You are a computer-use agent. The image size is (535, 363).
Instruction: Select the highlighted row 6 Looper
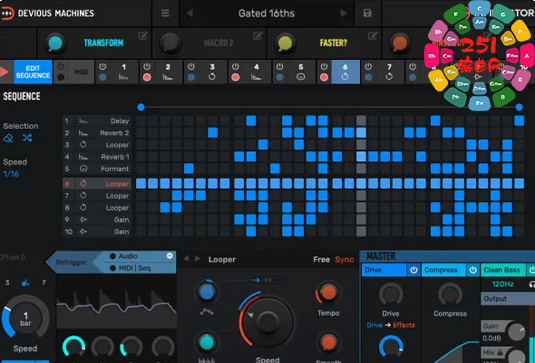tap(97, 184)
